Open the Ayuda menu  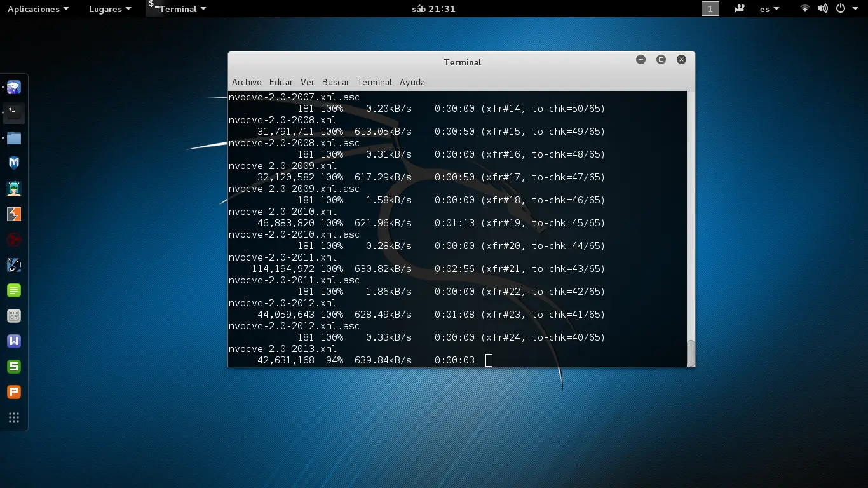click(x=412, y=82)
